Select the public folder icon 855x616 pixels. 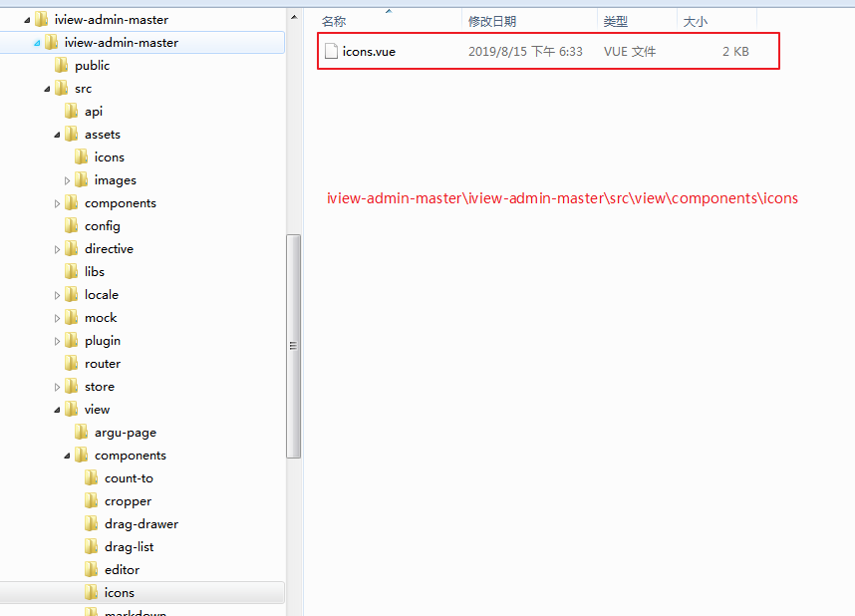(61, 66)
